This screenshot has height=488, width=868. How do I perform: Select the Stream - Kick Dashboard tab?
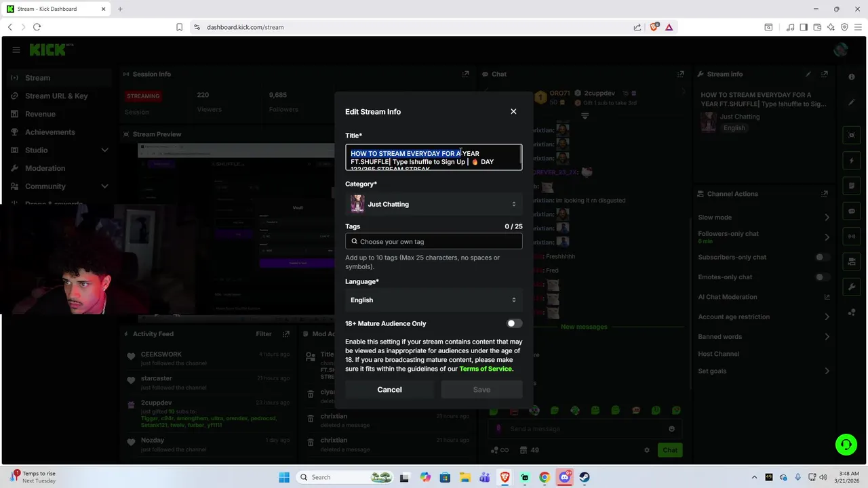pos(57,9)
